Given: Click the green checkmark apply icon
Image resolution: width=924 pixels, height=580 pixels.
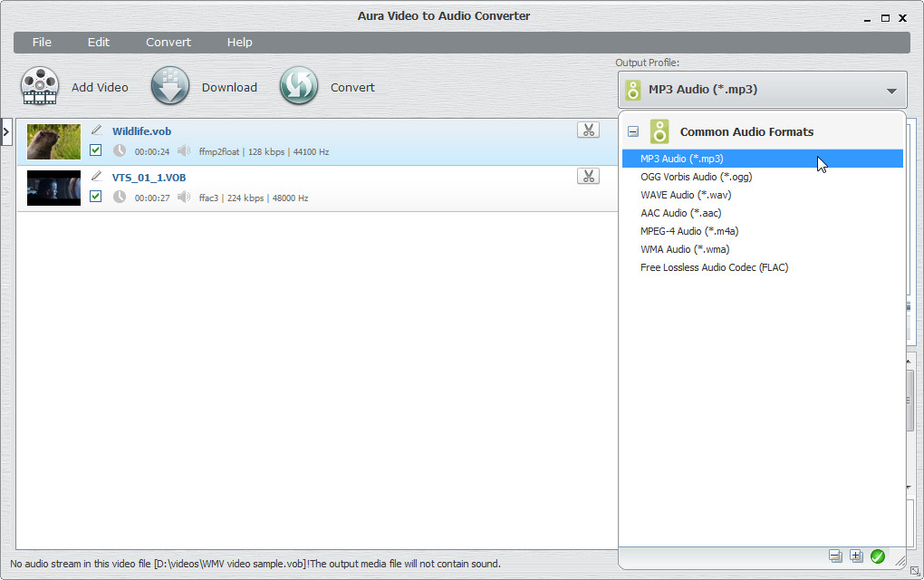Looking at the screenshot, I should tap(877, 556).
